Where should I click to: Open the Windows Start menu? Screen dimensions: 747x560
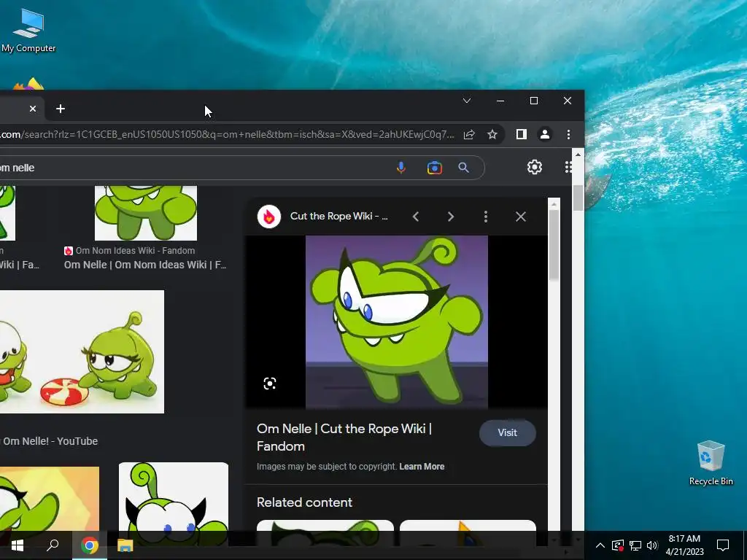(x=18, y=545)
